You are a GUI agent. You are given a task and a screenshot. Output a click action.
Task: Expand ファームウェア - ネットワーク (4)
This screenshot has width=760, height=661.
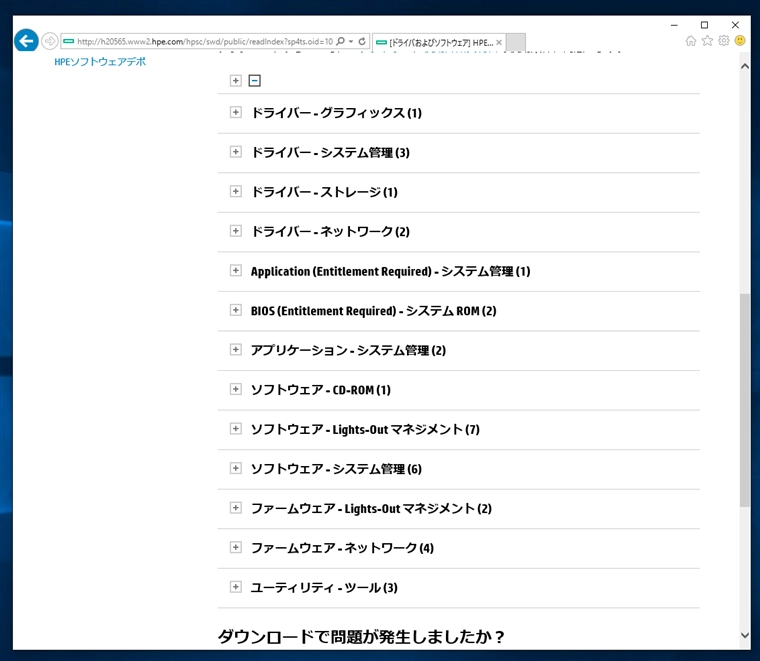click(x=236, y=548)
